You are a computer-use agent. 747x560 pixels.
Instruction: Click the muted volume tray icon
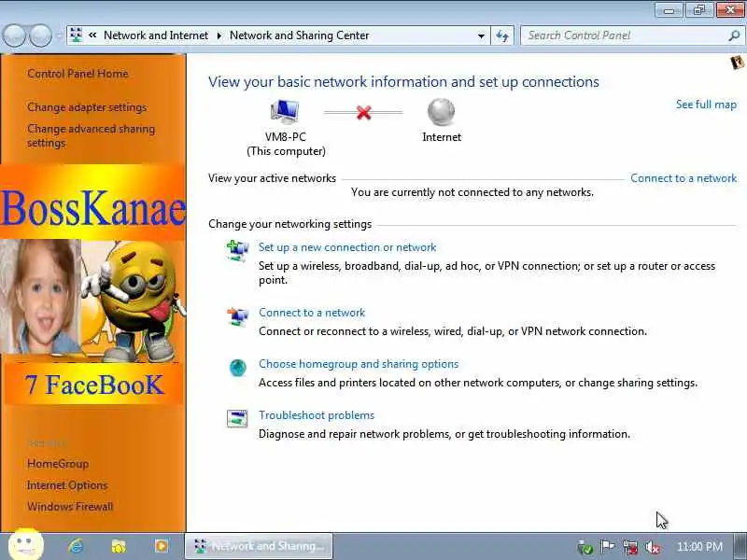click(x=652, y=547)
